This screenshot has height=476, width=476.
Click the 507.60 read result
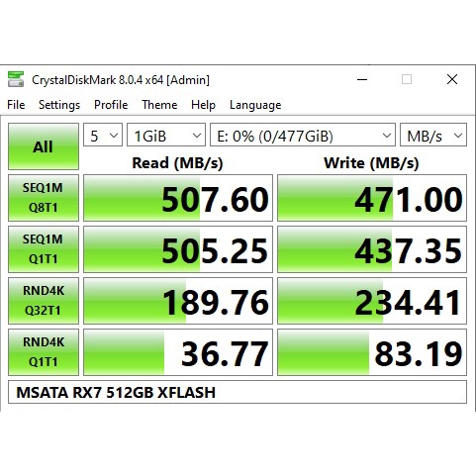click(x=178, y=198)
